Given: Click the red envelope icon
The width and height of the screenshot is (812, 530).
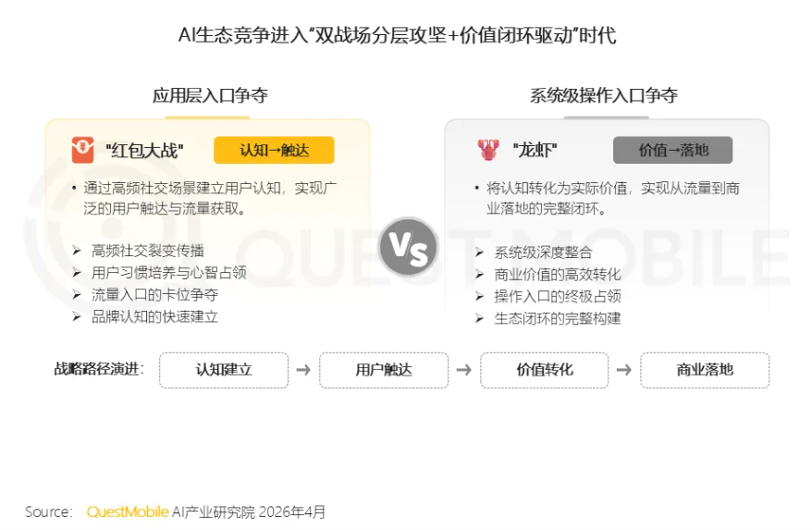Looking at the screenshot, I should click(83, 150).
